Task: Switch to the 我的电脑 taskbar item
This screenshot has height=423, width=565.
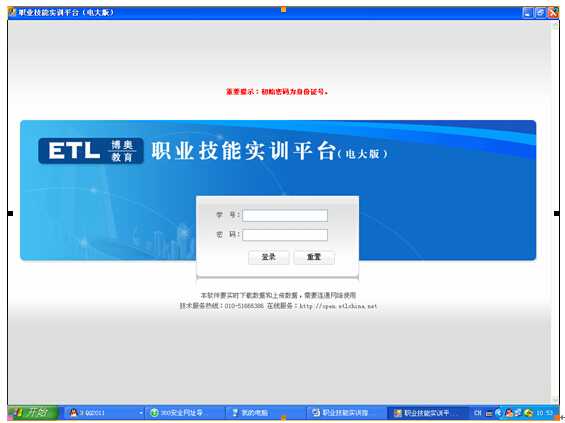Action: [266, 413]
